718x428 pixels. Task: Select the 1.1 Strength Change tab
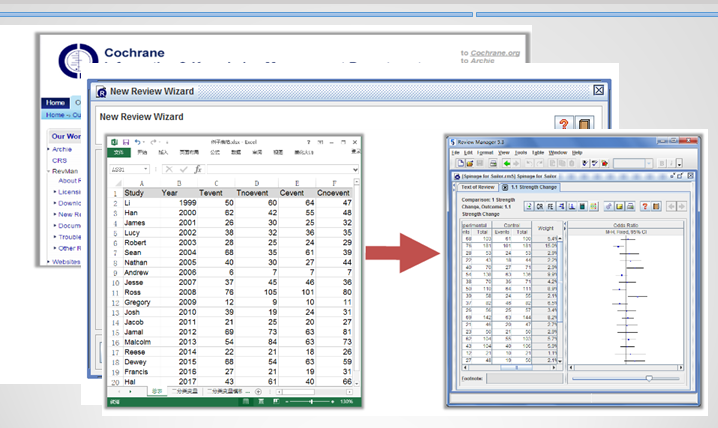point(530,187)
